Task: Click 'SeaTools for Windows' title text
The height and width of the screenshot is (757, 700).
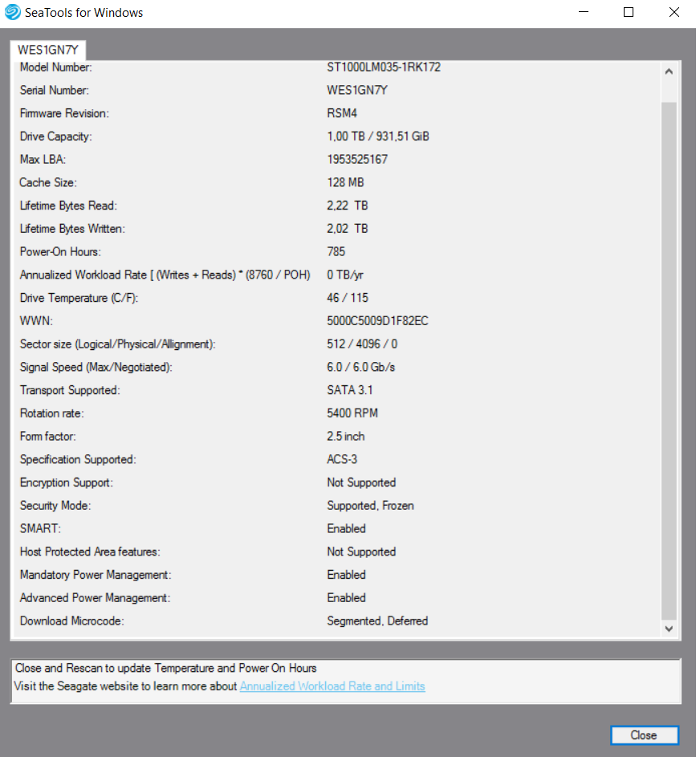Action: pos(83,13)
